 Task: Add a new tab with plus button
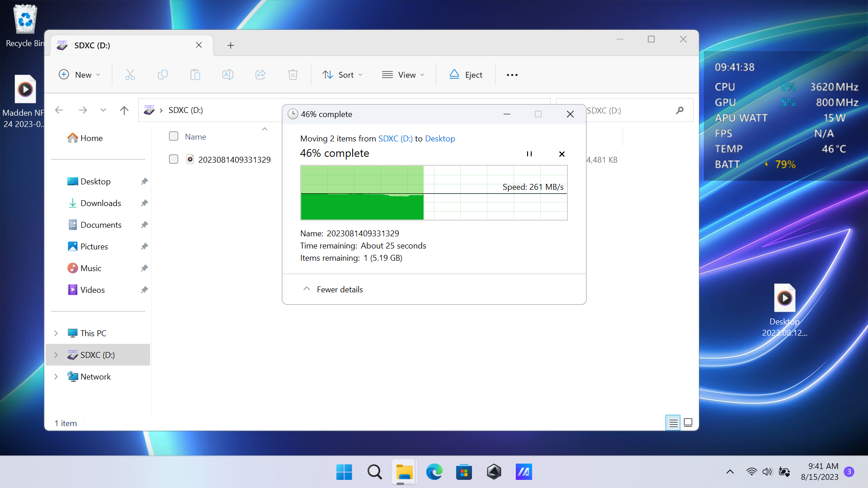click(231, 45)
